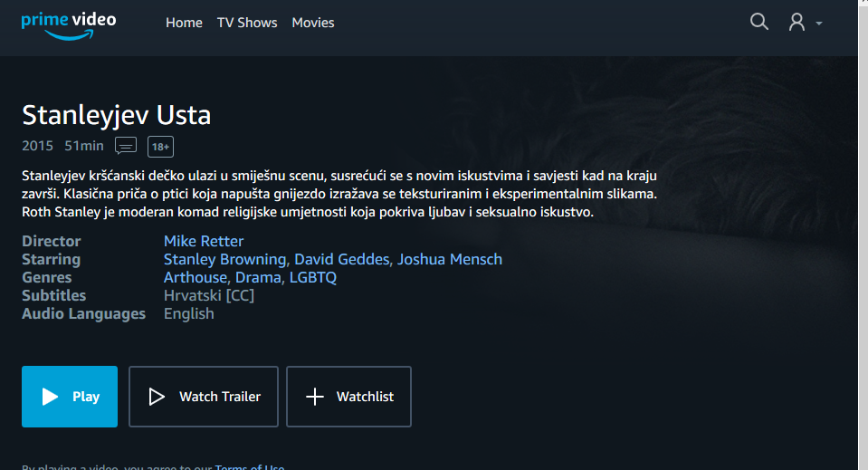Open the Joshua Mensch actor link
Screen dimensions: 868x470
[x=450, y=259]
